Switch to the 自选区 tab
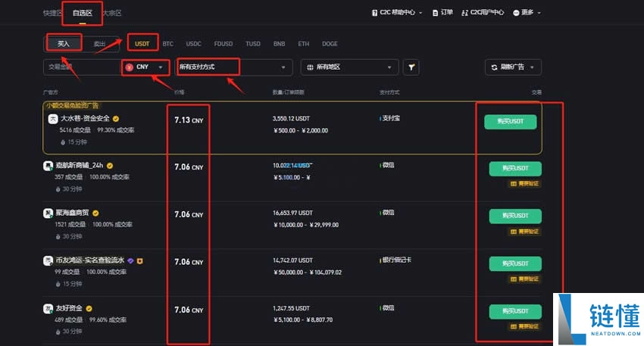Screen dimensions: 644x346 point(82,13)
